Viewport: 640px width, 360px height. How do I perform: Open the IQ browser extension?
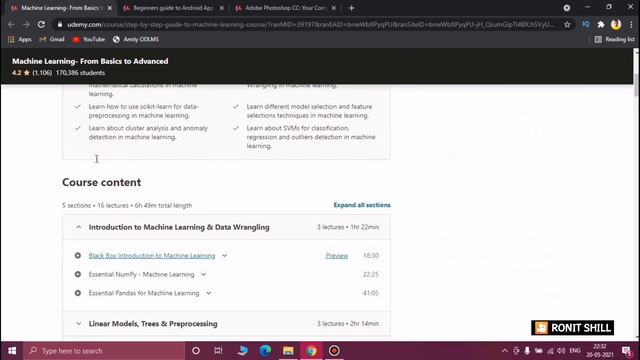(586, 24)
